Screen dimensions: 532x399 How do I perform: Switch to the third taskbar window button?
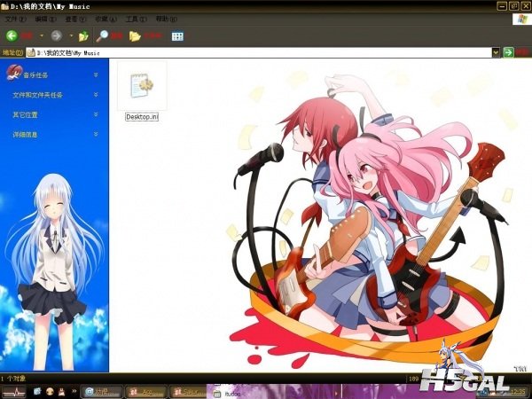coord(188,392)
